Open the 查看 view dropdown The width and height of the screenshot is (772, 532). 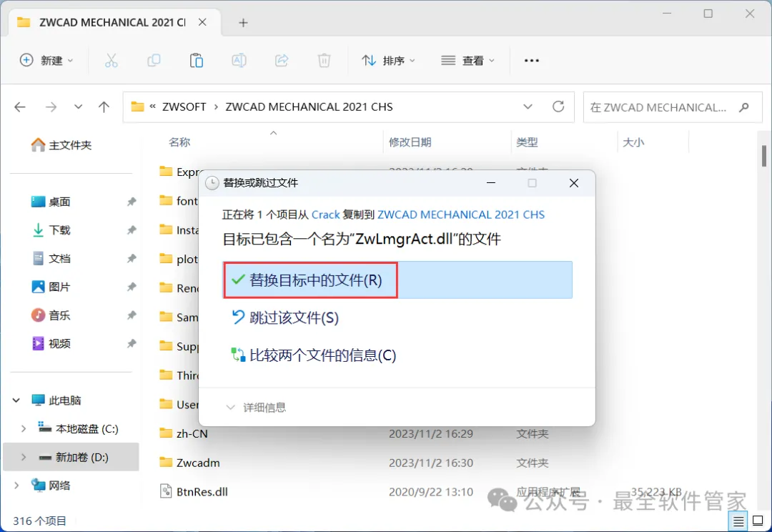pos(467,61)
